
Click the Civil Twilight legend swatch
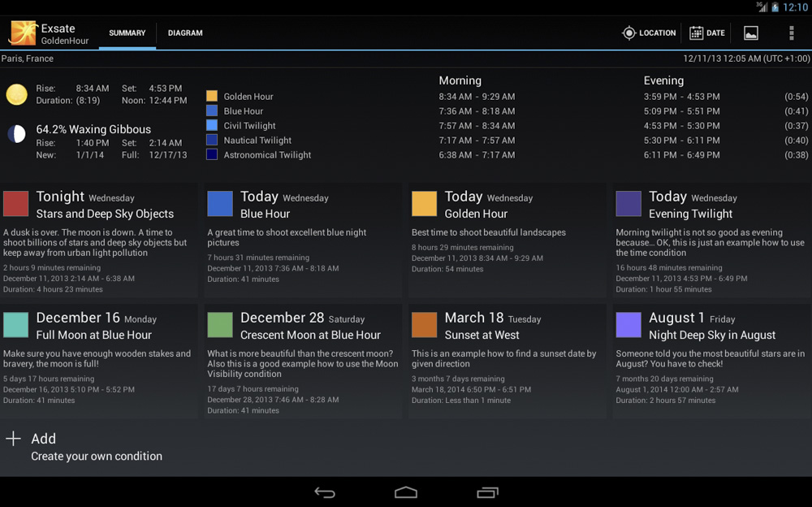[x=212, y=125]
